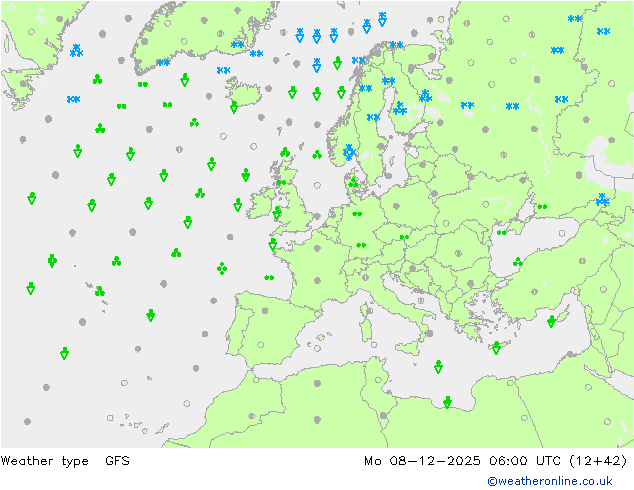Select the green rain icon over Denmark
The height and width of the screenshot is (490, 634).
[x=352, y=183]
